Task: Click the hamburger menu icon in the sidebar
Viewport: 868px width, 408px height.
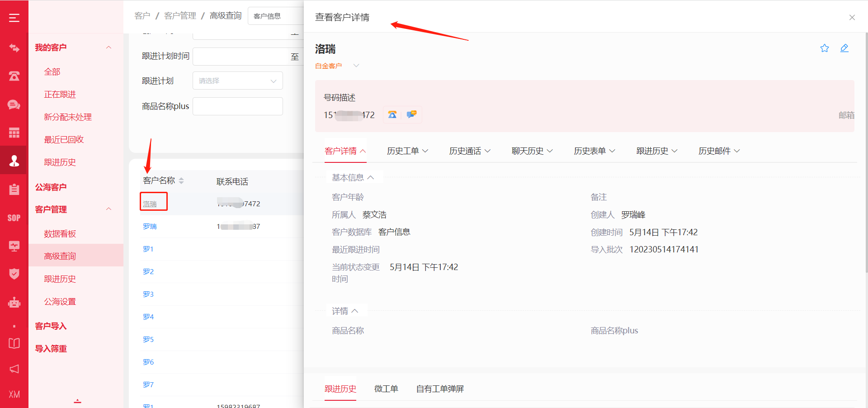Action: point(14,18)
